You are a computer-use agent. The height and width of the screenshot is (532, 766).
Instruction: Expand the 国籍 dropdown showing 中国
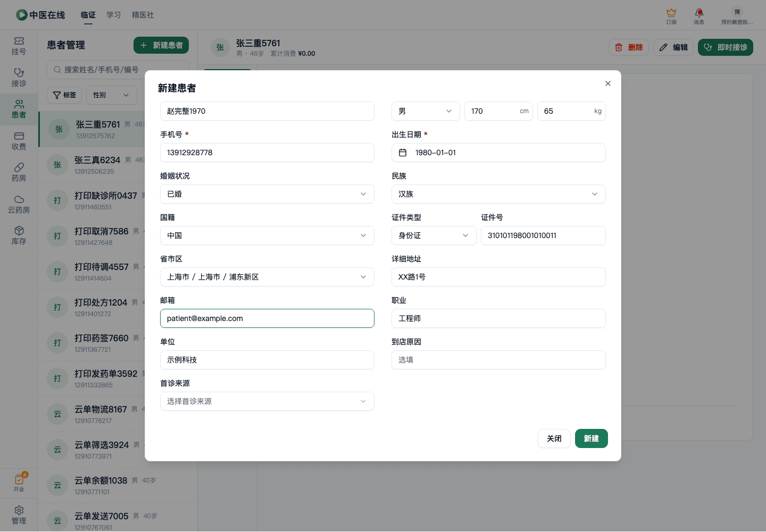pos(267,235)
